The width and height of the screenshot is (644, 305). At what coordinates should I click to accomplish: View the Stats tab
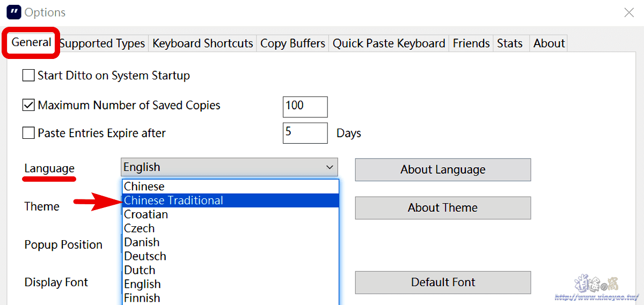[x=509, y=43]
